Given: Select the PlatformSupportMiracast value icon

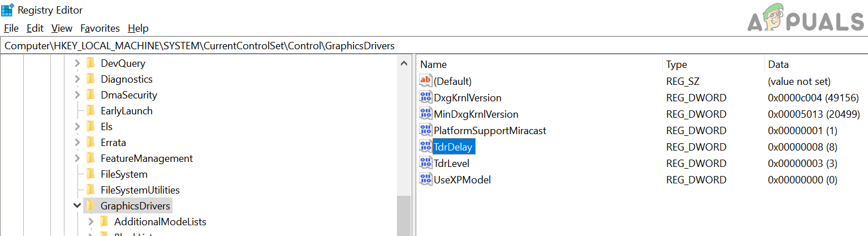Looking at the screenshot, I should [x=425, y=131].
